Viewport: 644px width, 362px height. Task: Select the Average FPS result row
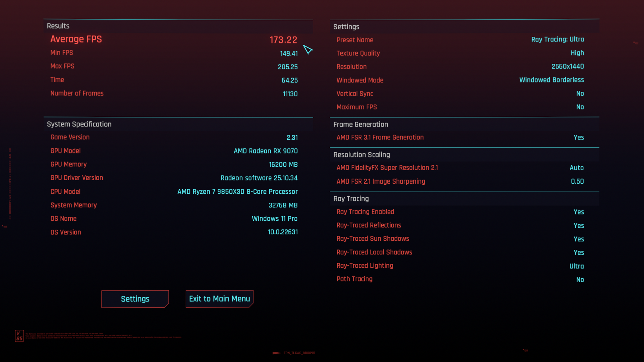pyautogui.click(x=174, y=40)
